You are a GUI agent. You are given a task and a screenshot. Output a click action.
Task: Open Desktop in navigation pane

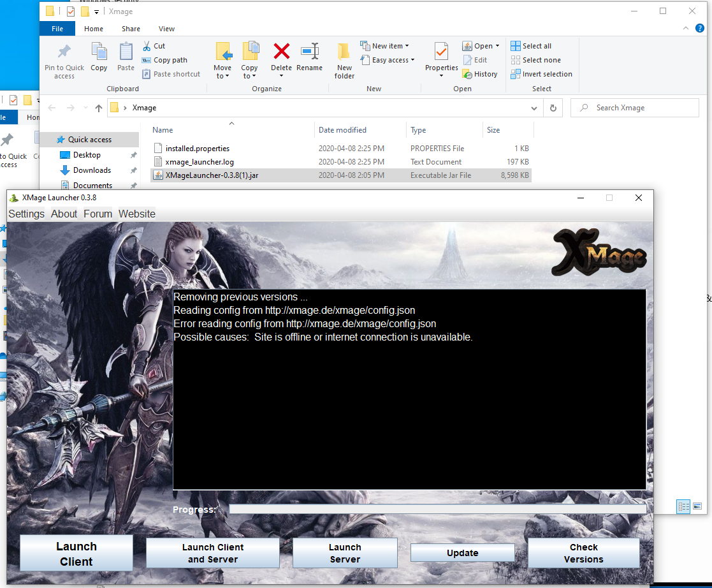(87, 155)
